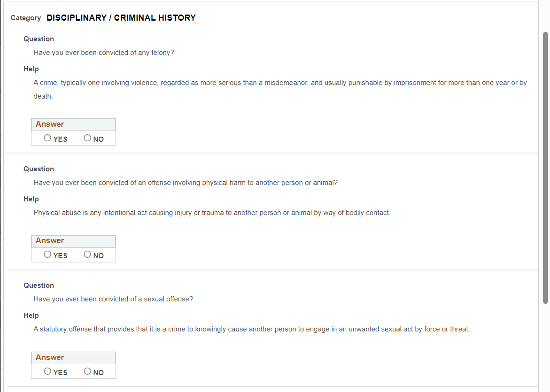Screen dimensions: 550x392
Task: Click the Answer header under the physical harm question
Action: [50, 241]
